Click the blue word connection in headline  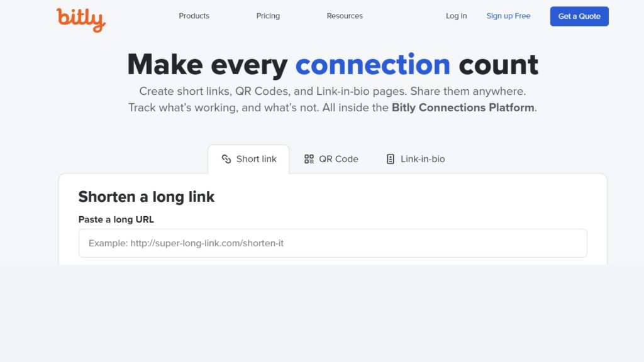pos(373,65)
